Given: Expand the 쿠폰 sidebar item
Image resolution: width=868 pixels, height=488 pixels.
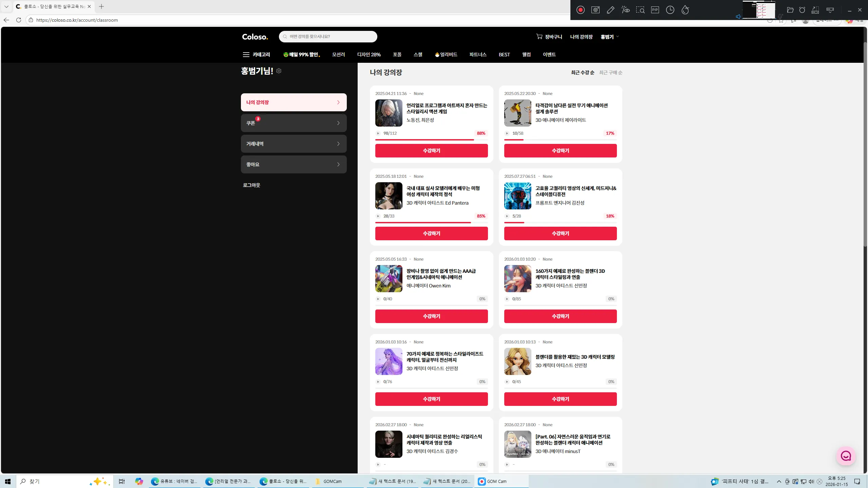Looking at the screenshot, I should [294, 123].
